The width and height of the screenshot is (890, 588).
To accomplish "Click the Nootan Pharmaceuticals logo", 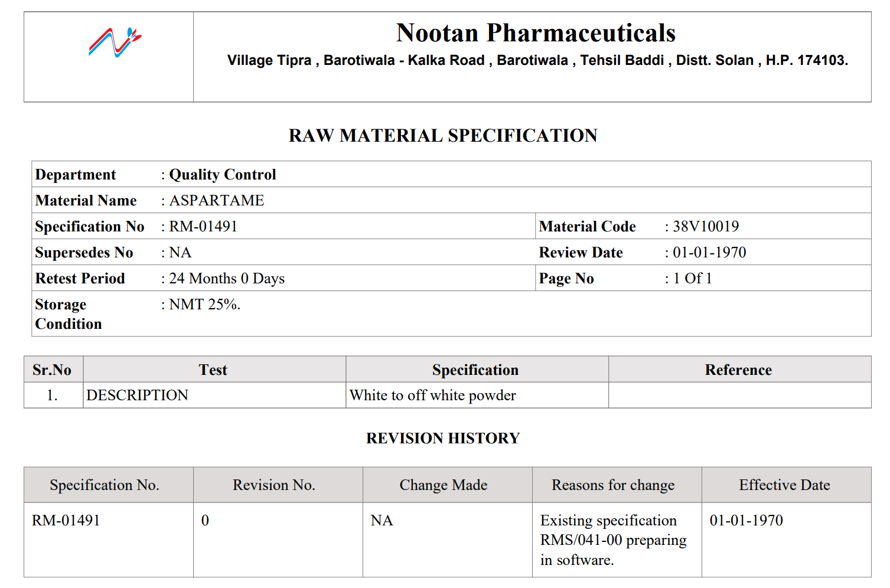I will [x=115, y=43].
